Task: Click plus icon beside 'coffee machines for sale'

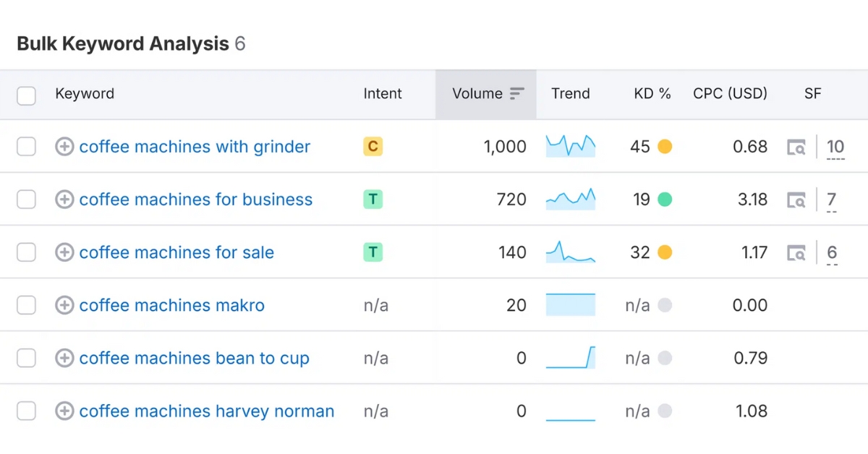Action: pyautogui.click(x=64, y=252)
